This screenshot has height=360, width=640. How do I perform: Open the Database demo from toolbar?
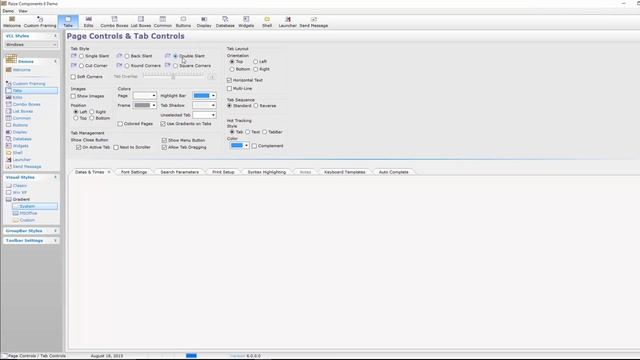coord(225,22)
